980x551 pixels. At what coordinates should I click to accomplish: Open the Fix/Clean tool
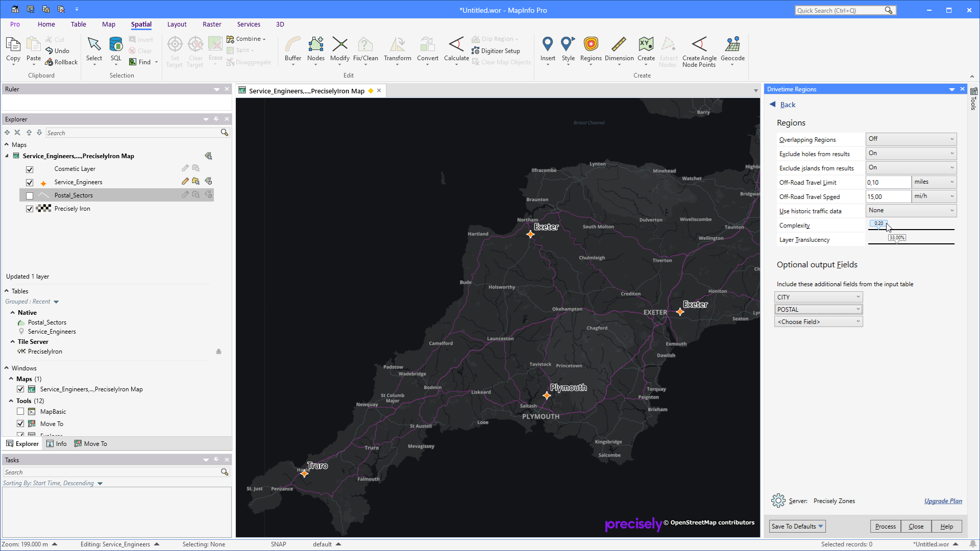coord(365,49)
